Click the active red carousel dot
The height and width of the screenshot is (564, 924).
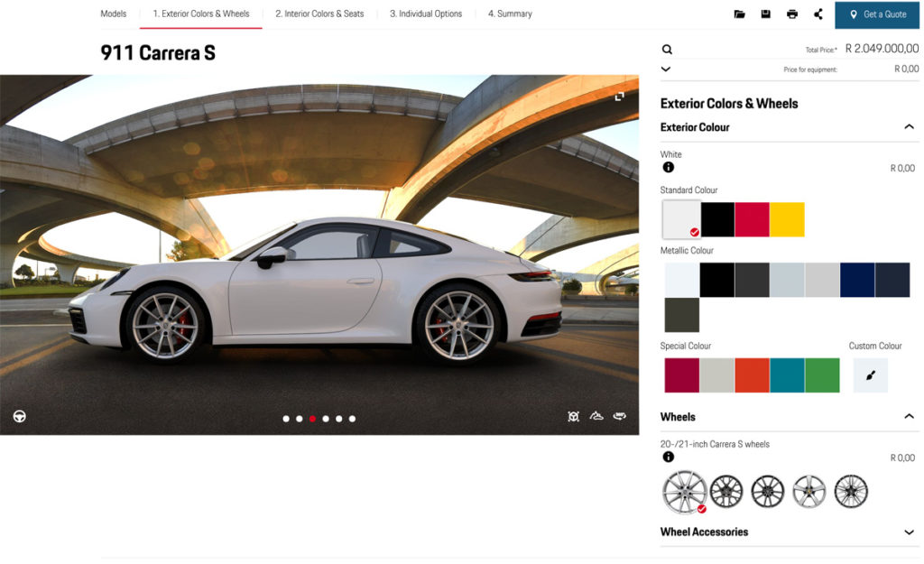(312, 419)
